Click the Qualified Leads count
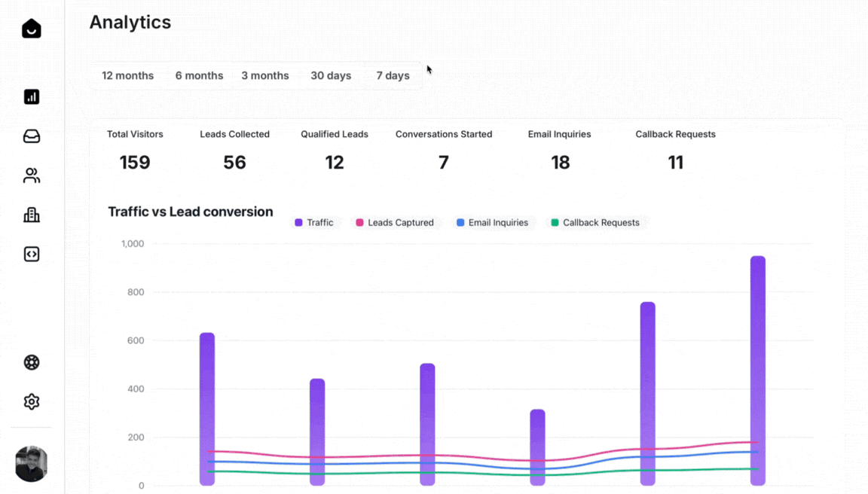This screenshot has height=494, width=868. tap(334, 151)
